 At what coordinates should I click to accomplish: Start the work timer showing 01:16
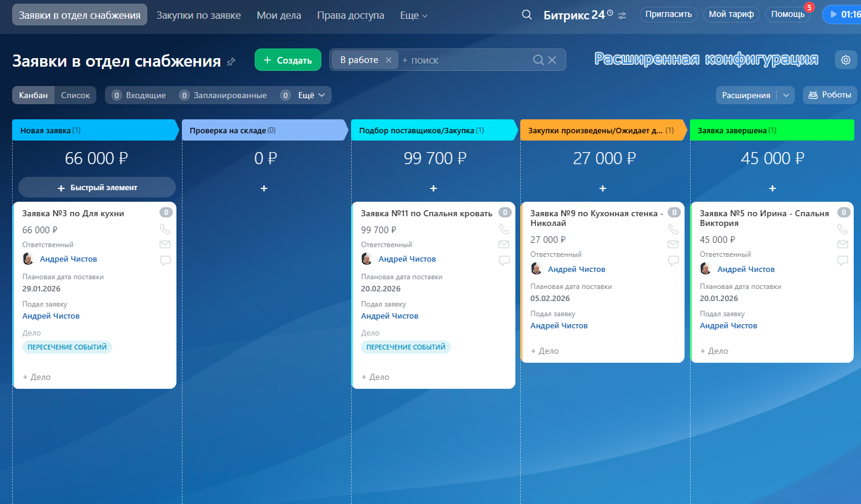coord(842,15)
